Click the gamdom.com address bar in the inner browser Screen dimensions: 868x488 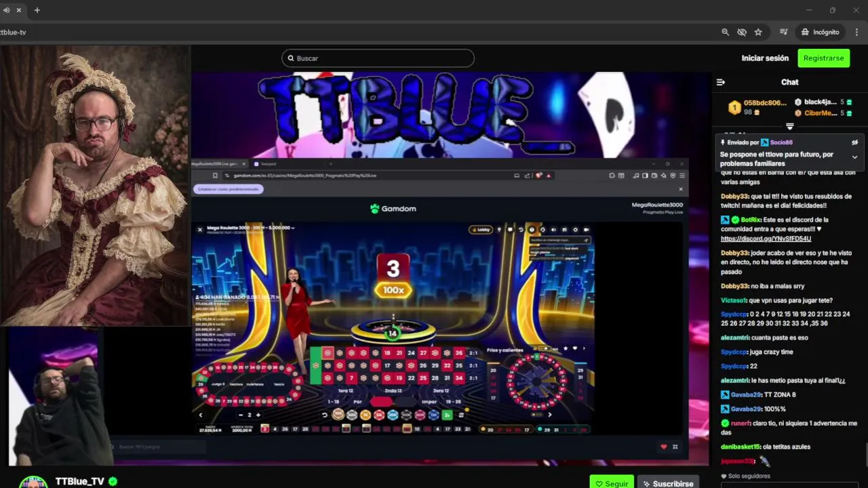click(373, 176)
